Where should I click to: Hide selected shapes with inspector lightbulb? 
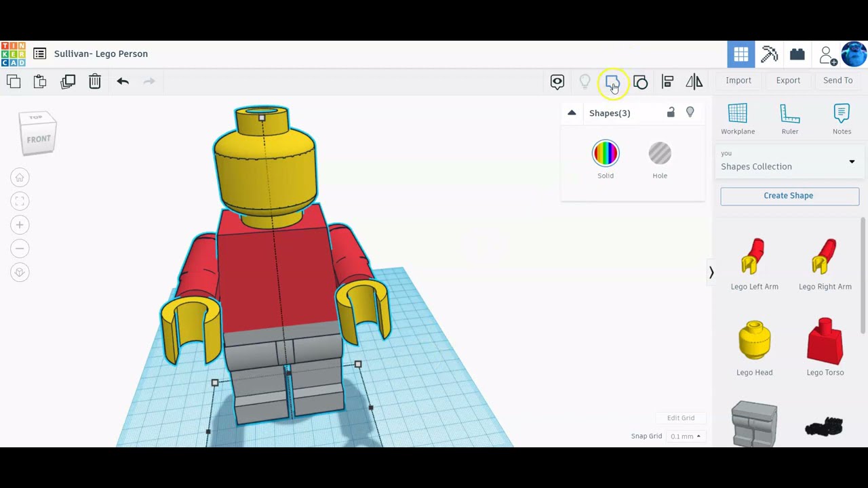click(690, 113)
